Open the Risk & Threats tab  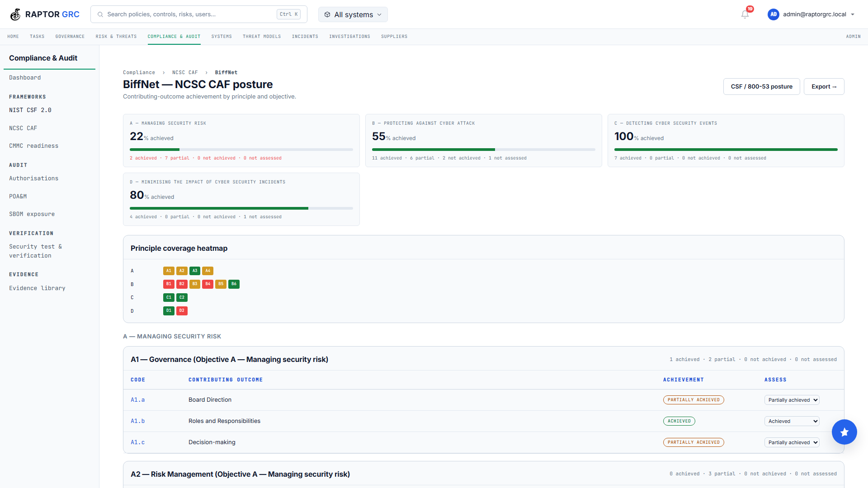[116, 37]
